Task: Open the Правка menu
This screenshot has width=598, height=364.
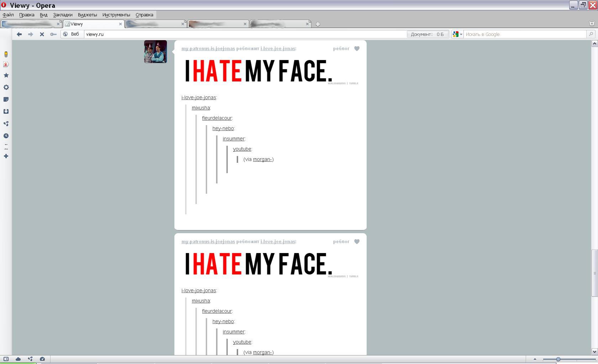Action: click(x=27, y=15)
